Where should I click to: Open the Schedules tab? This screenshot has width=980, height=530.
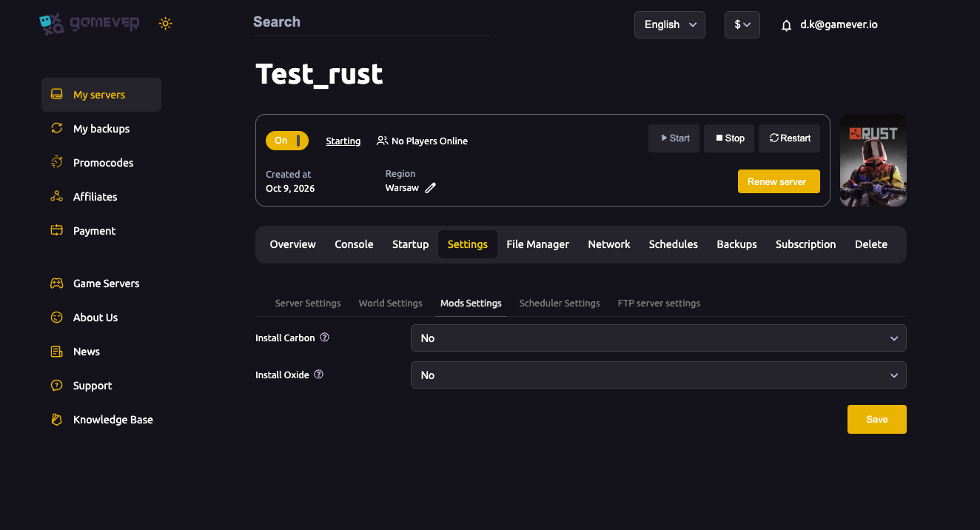[x=674, y=244]
